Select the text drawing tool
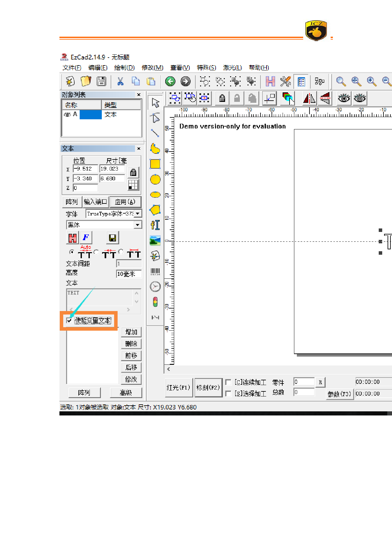392x555 pixels. click(x=155, y=225)
